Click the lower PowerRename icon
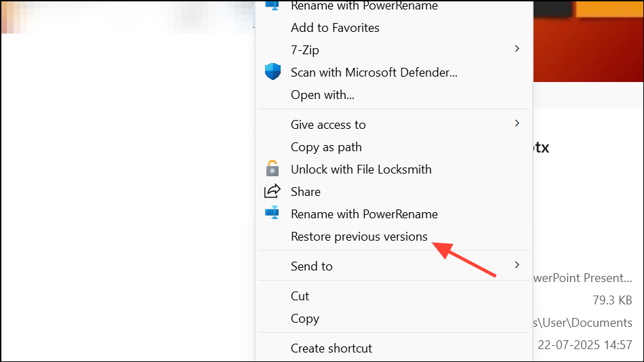The height and width of the screenshot is (362, 644). tap(272, 213)
